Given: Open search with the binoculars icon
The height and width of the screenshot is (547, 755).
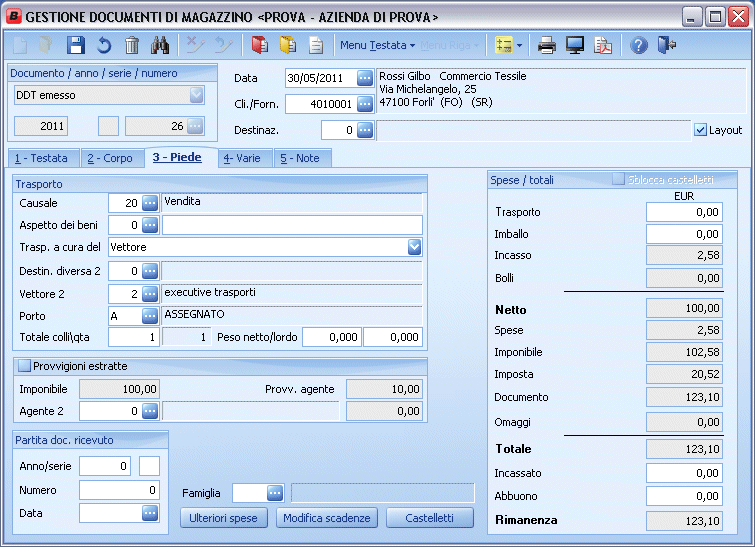Looking at the screenshot, I should [160, 45].
